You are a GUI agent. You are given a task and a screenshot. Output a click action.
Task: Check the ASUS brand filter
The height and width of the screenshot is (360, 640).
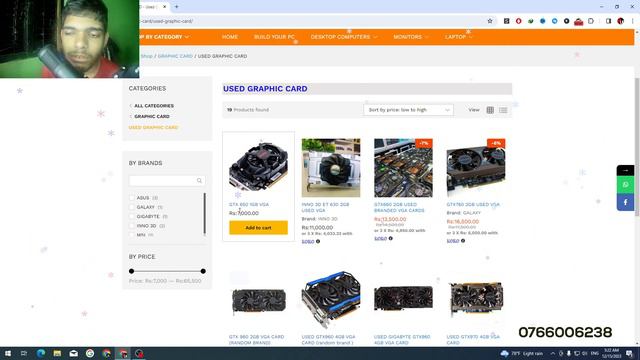(132, 198)
